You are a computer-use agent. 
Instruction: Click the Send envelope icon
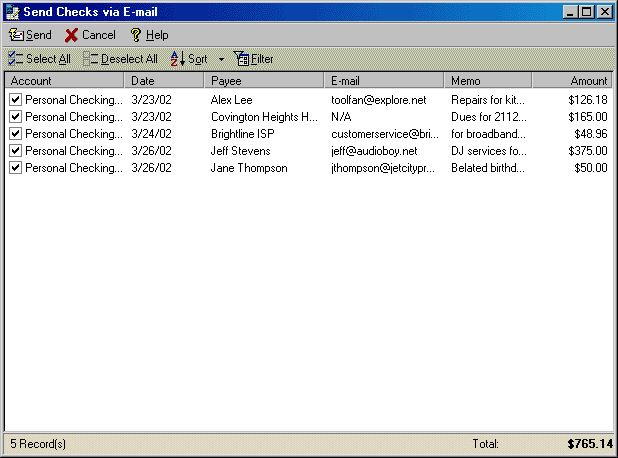pyautogui.click(x=16, y=35)
